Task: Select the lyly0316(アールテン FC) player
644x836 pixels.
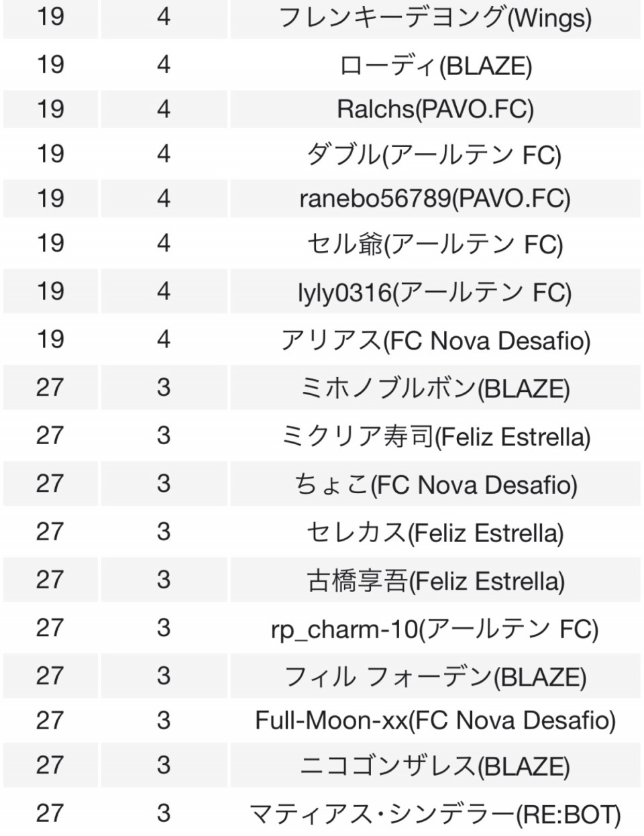Action: point(435,292)
